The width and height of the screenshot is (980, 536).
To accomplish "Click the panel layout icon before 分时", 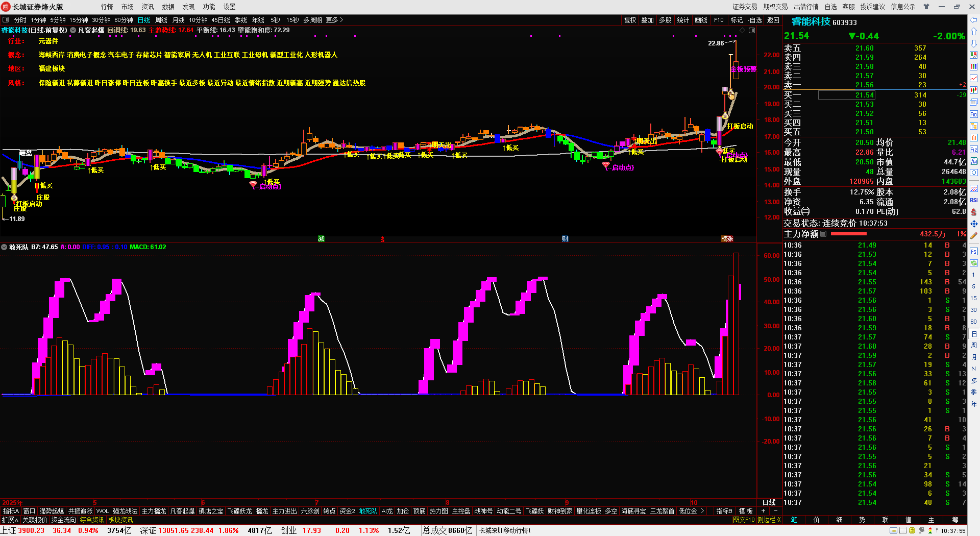I will [6, 20].
